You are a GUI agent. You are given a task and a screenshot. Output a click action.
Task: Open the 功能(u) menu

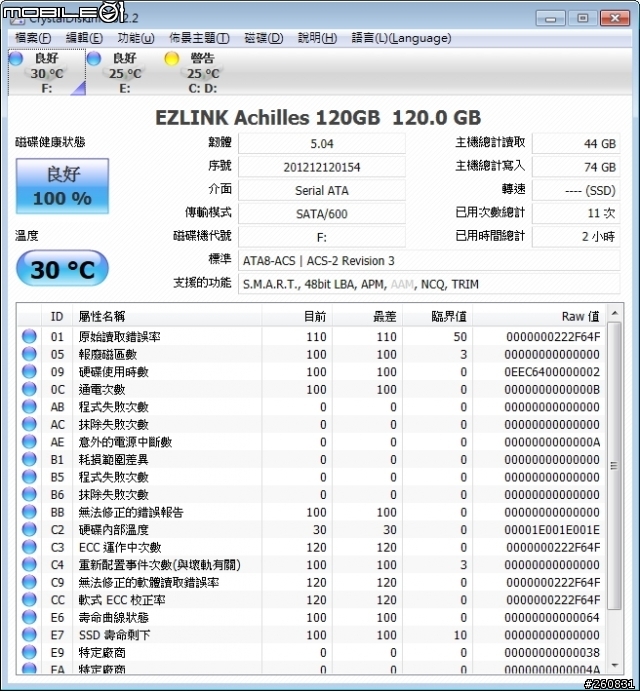click(136, 38)
